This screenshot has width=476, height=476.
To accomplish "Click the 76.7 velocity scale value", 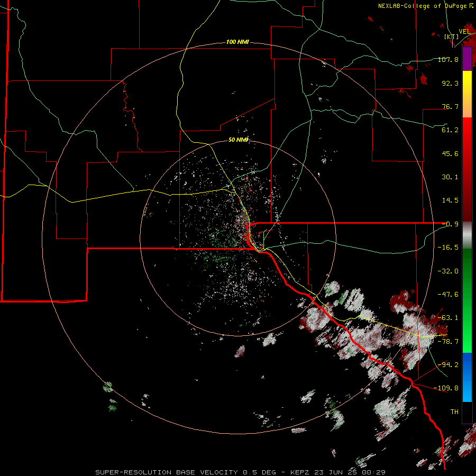I will [450, 106].
